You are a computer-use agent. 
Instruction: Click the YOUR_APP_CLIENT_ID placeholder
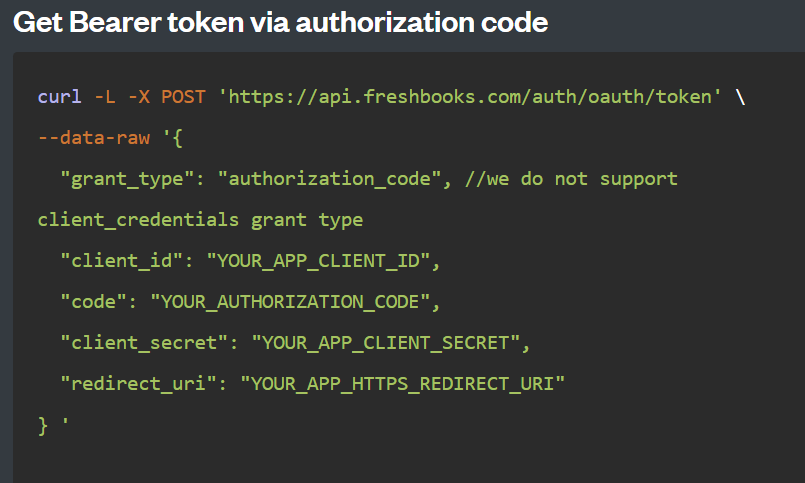click(318, 261)
